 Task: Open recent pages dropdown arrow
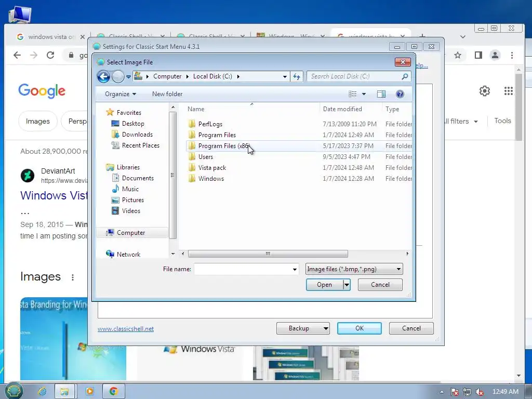(x=129, y=77)
